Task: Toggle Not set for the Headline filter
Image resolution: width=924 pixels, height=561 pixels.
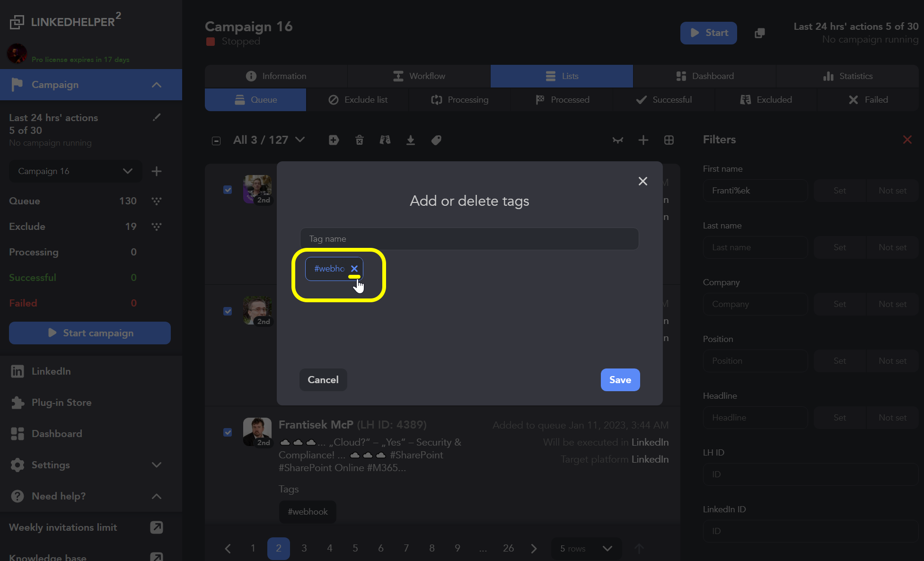Action: [x=892, y=418]
